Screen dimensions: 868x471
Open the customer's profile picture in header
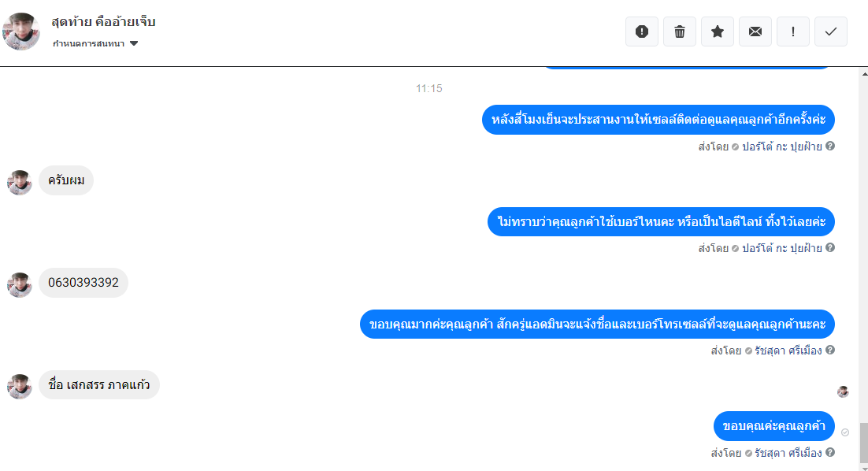tap(21, 32)
